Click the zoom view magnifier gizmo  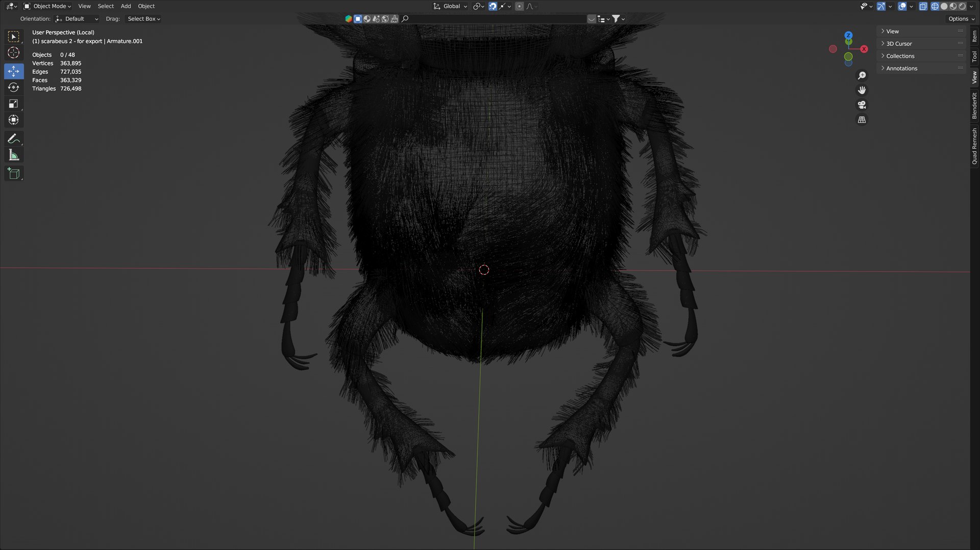point(862,76)
